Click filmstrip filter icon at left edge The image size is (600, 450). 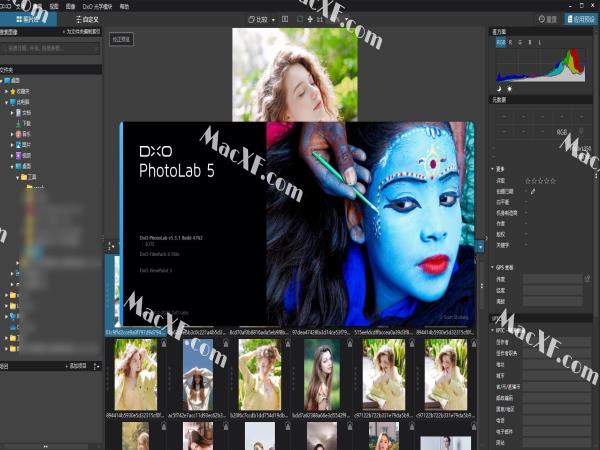(111, 246)
